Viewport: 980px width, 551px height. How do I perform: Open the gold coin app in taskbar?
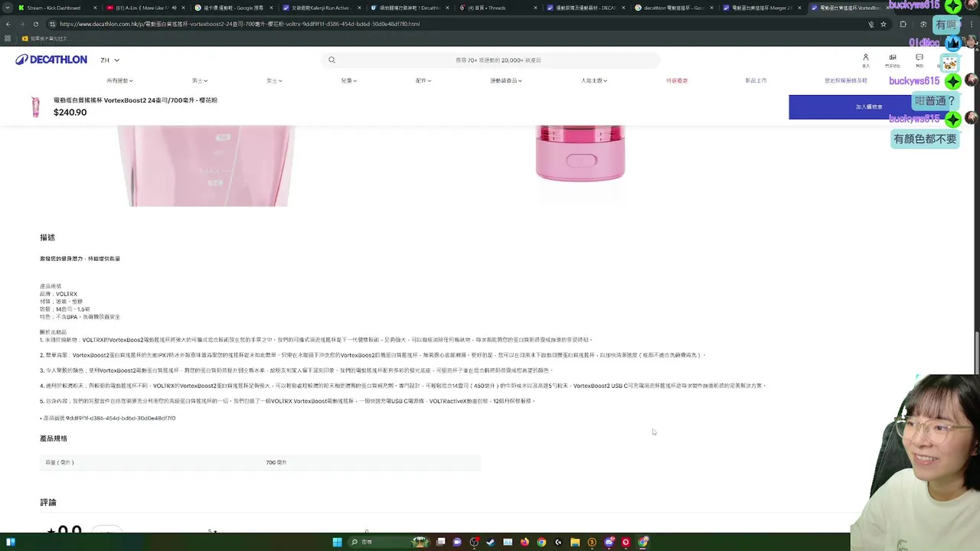click(592, 542)
